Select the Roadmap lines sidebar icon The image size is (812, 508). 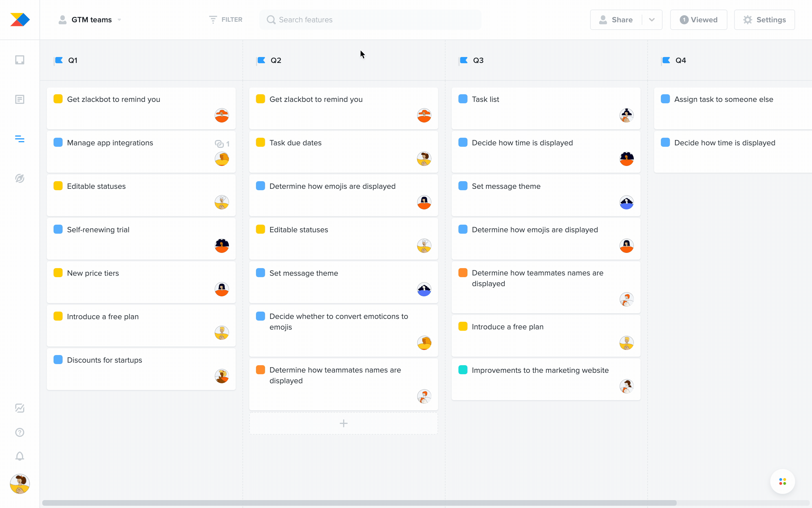click(20, 139)
